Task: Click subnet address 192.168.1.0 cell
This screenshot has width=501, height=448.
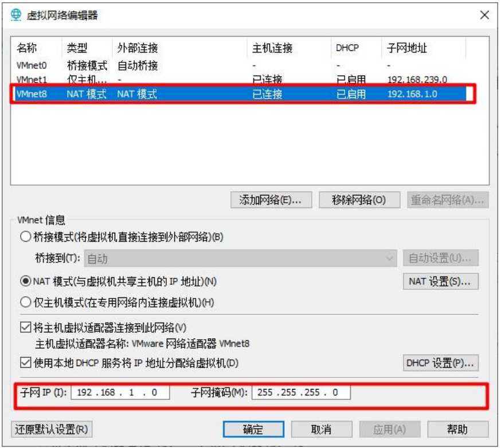Action: pyautogui.click(x=412, y=94)
